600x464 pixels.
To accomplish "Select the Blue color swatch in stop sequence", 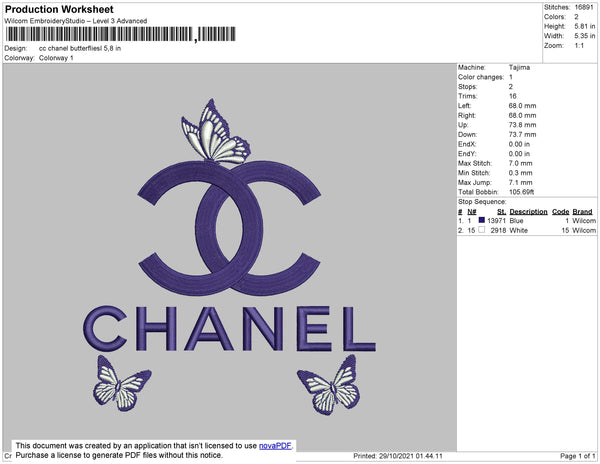I will click(x=481, y=220).
